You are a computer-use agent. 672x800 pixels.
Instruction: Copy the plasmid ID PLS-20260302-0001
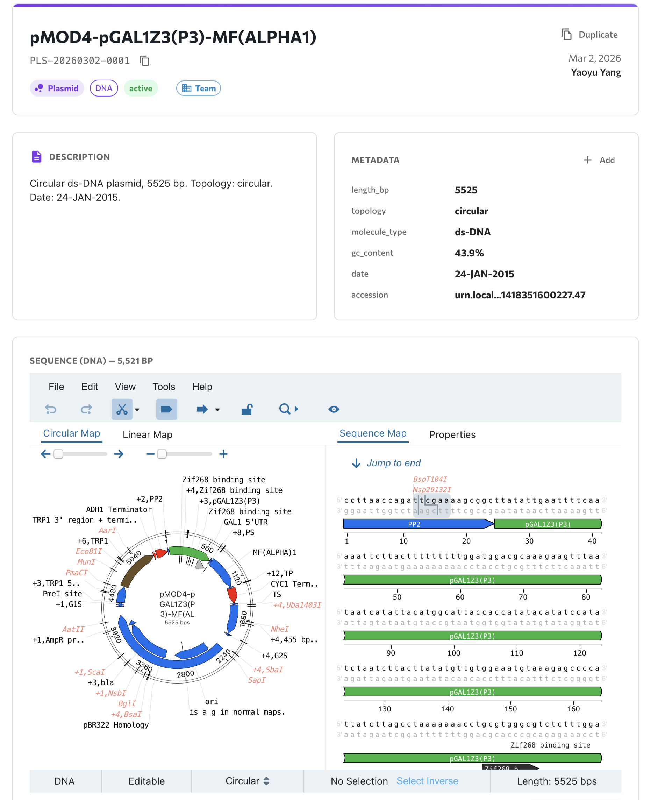(144, 61)
